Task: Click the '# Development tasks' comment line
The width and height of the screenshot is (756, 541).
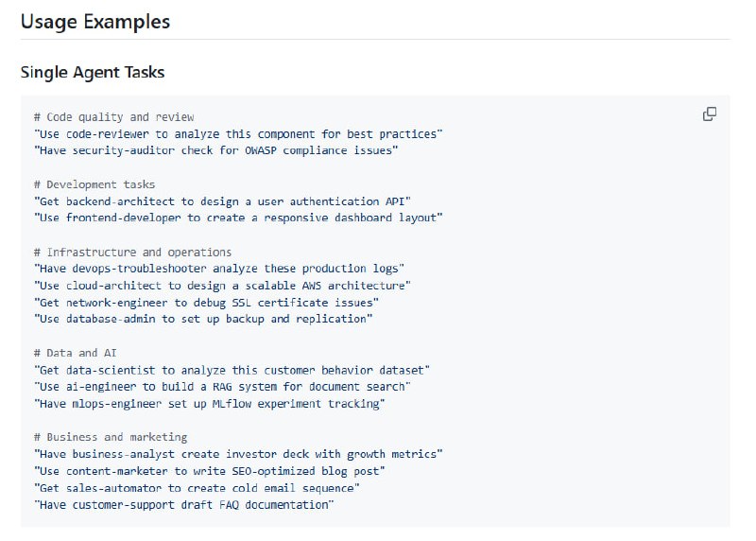Action: tap(94, 184)
